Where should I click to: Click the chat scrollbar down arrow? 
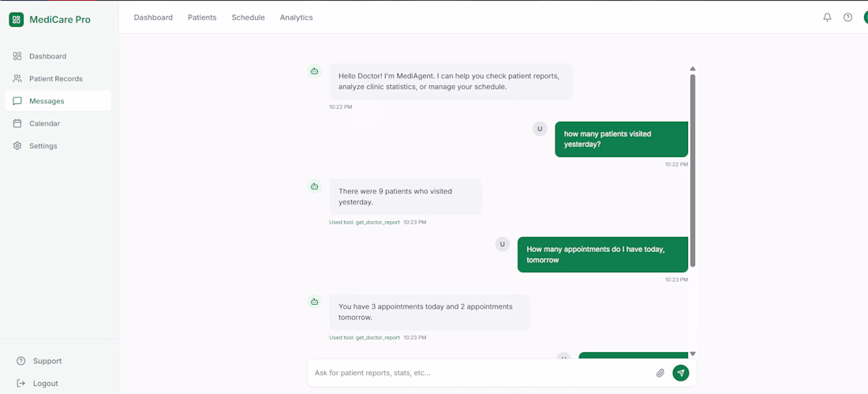[693, 354]
